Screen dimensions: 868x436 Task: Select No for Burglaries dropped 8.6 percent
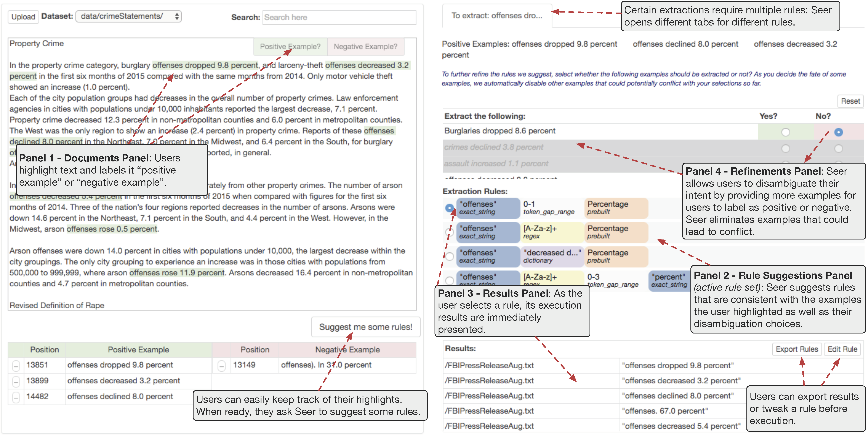click(838, 132)
